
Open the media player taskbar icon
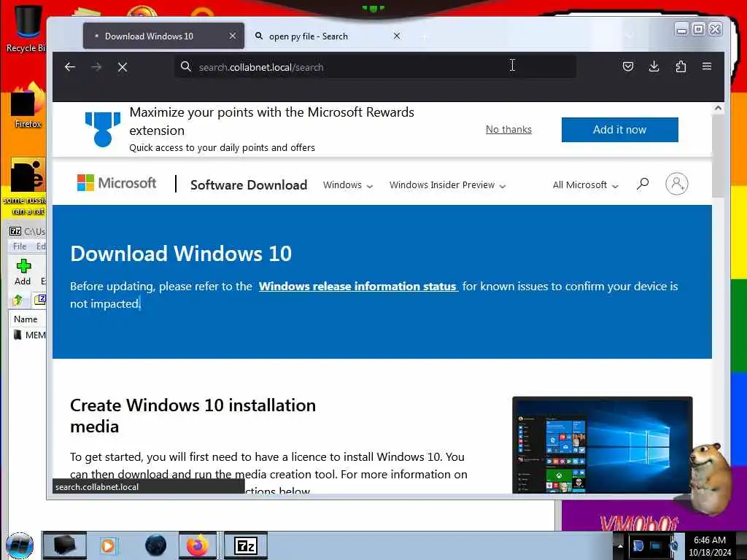coord(108,545)
